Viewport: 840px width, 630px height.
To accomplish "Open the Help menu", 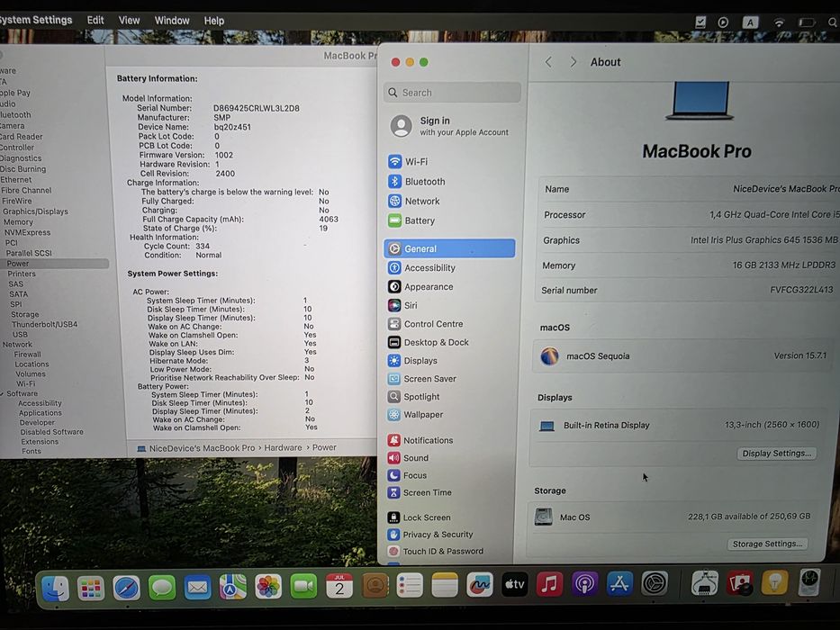I will (213, 21).
